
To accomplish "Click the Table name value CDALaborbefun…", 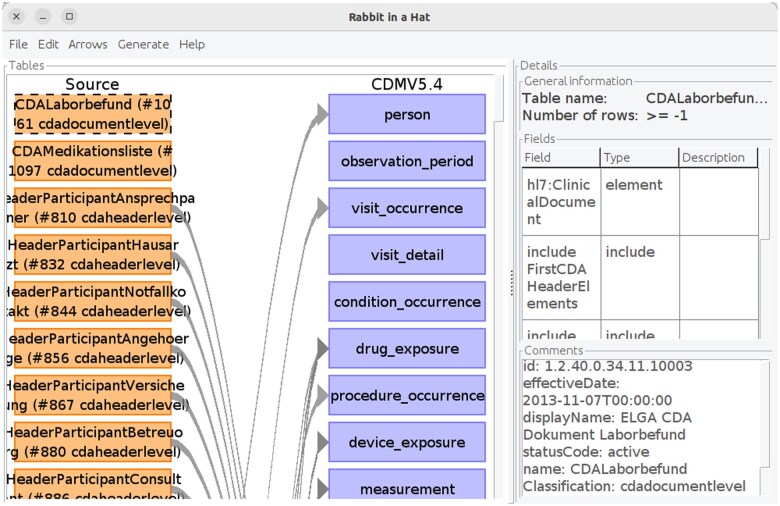I will pos(706,98).
